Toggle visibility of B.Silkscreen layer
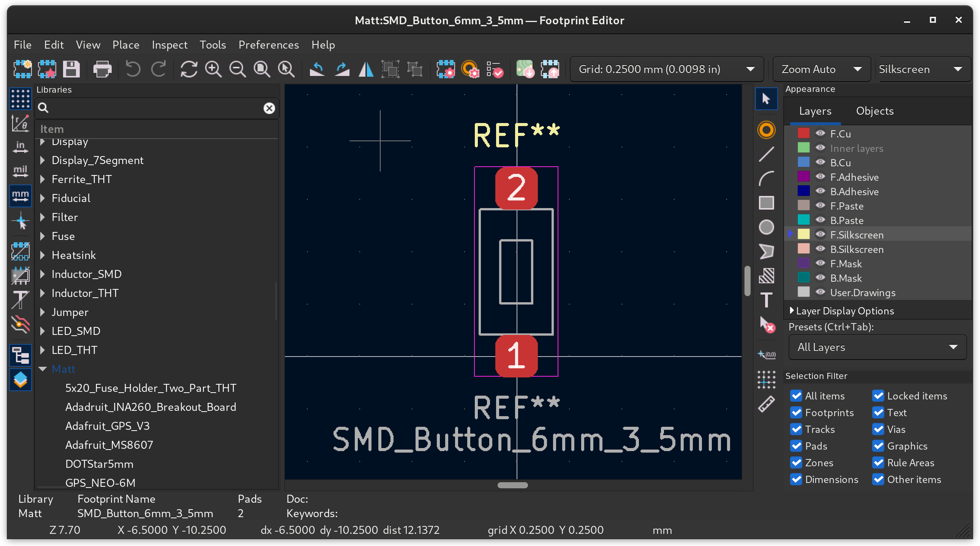The height and width of the screenshot is (546, 980). pyautogui.click(x=821, y=249)
